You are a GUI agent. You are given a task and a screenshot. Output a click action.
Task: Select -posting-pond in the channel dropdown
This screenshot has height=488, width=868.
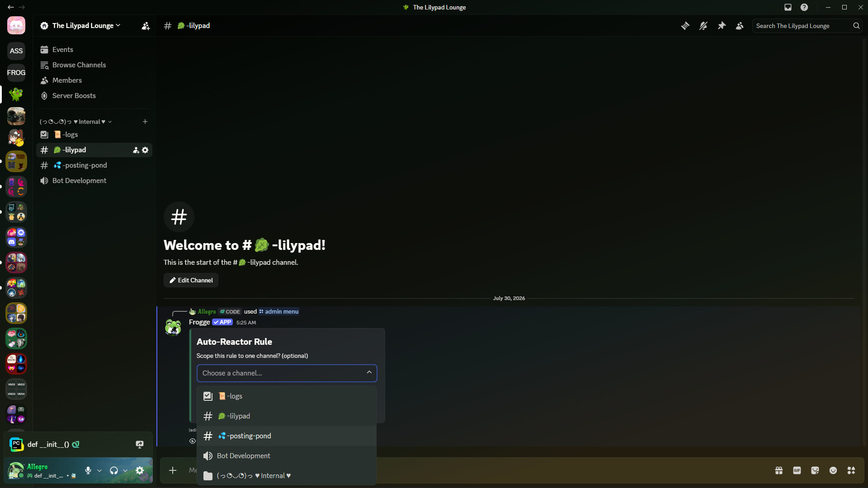pos(287,436)
